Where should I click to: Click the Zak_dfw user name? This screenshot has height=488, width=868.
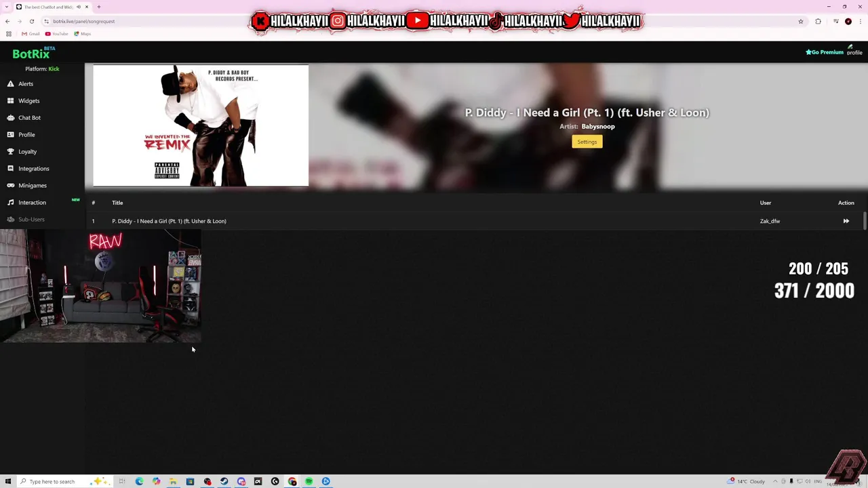tap(770, 221)
